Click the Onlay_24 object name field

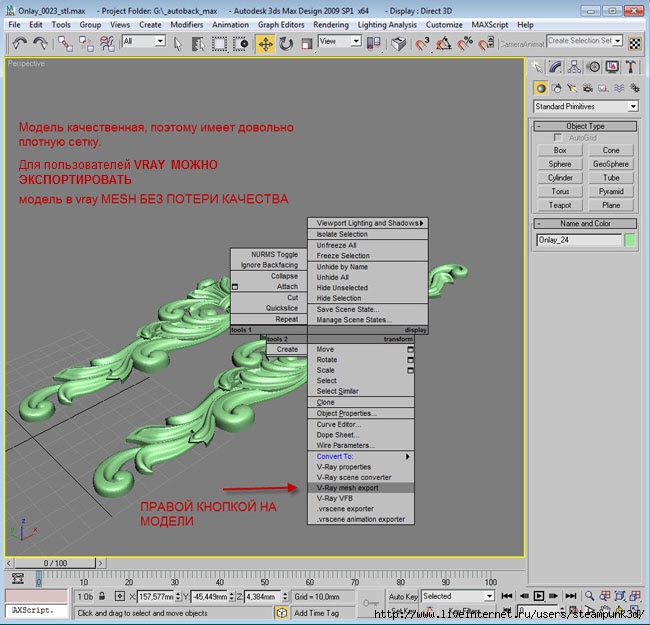(x=579, y=240)
